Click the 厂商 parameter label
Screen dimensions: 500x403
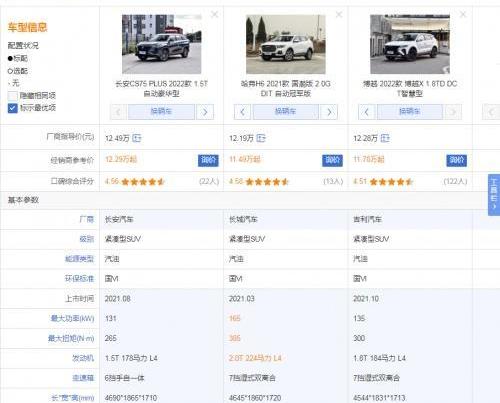pyautogui.click(x=87, y=219)
